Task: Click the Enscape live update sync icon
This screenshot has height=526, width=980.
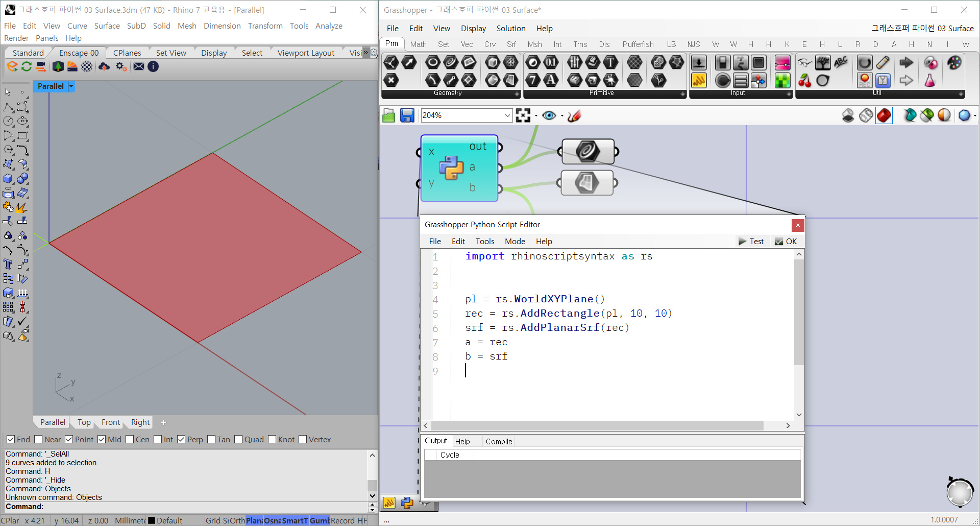Action: pos(26,66)
